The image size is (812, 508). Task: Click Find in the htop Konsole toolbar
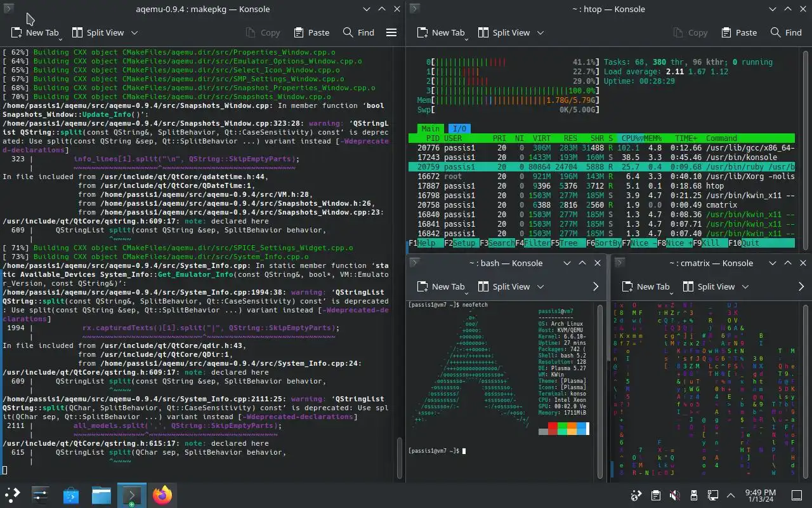pos(786,32)
